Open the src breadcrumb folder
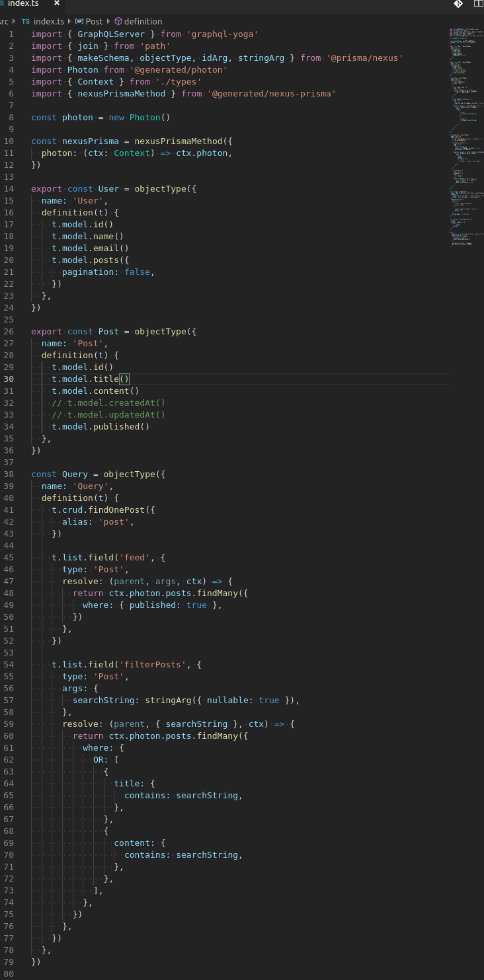This screenshot has width=484, height=980. [x=4, y=21]
